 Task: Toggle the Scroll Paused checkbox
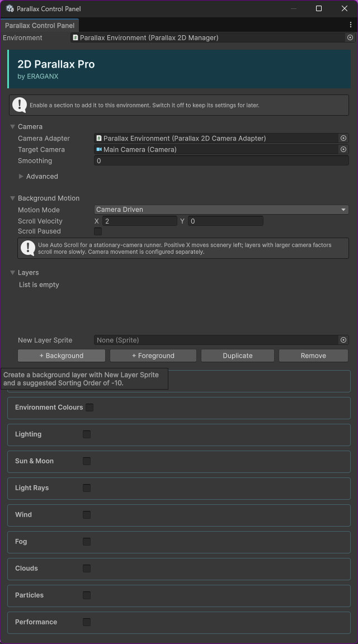coord(98,231)
